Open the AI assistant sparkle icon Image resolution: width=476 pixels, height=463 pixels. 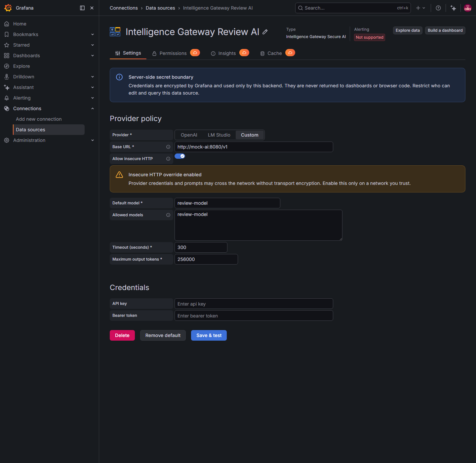(453, 8)
